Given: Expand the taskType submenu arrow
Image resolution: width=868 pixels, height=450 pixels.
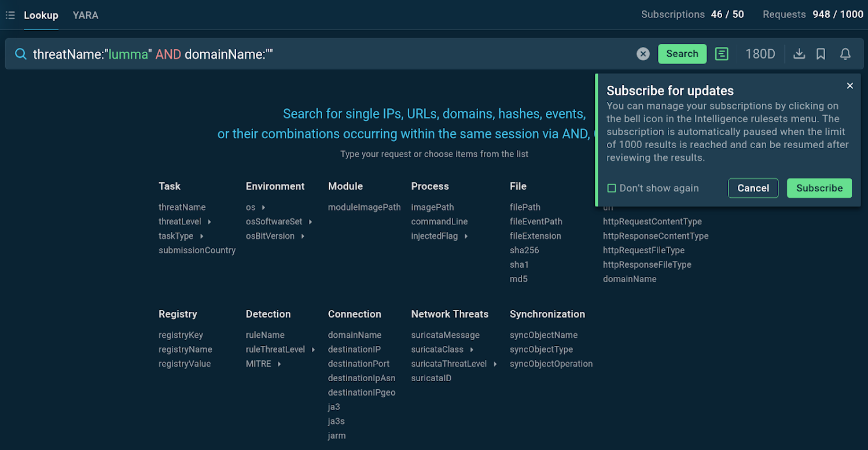Looking at the screenshot, I should (x=202, y=236).
